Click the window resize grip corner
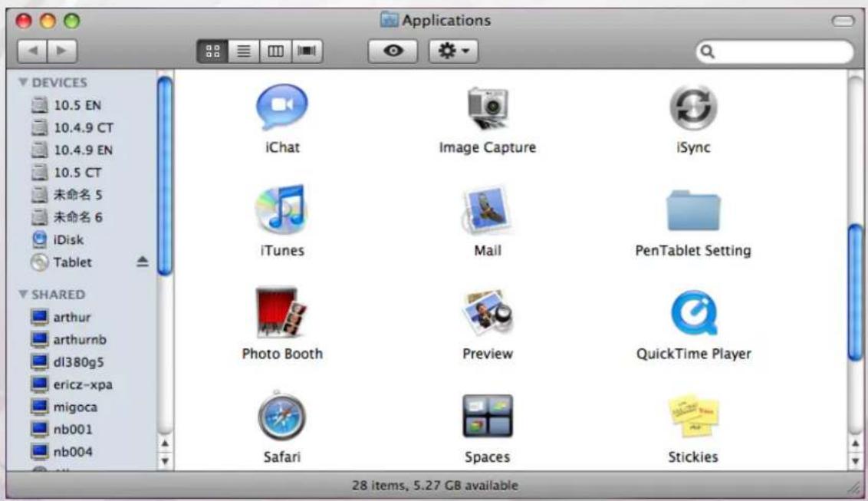 [853, 488]
